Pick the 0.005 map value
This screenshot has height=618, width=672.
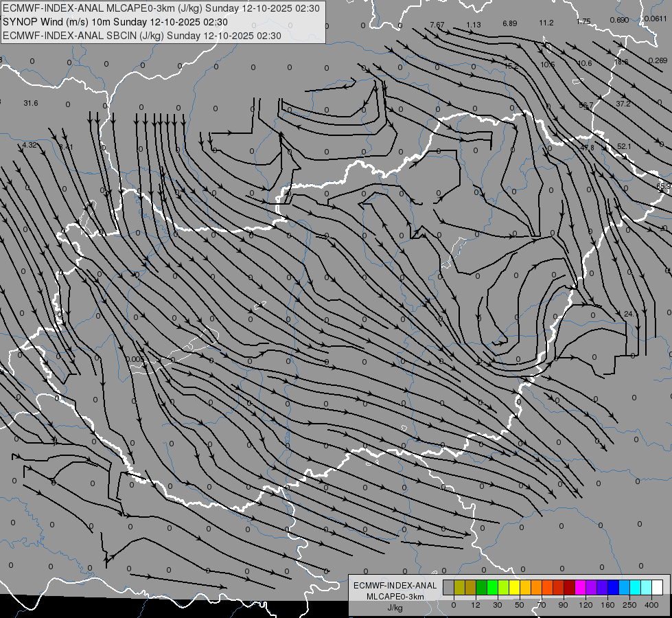135,359
